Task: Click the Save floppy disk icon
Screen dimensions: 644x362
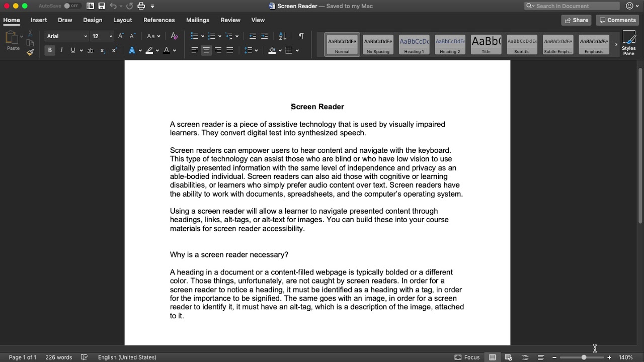Action: tap(102, 6)
